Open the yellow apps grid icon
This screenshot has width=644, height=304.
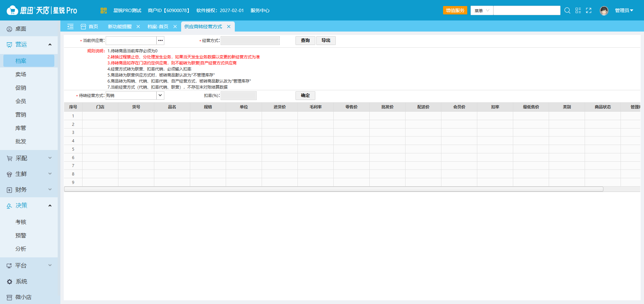[x=103, y=10]
